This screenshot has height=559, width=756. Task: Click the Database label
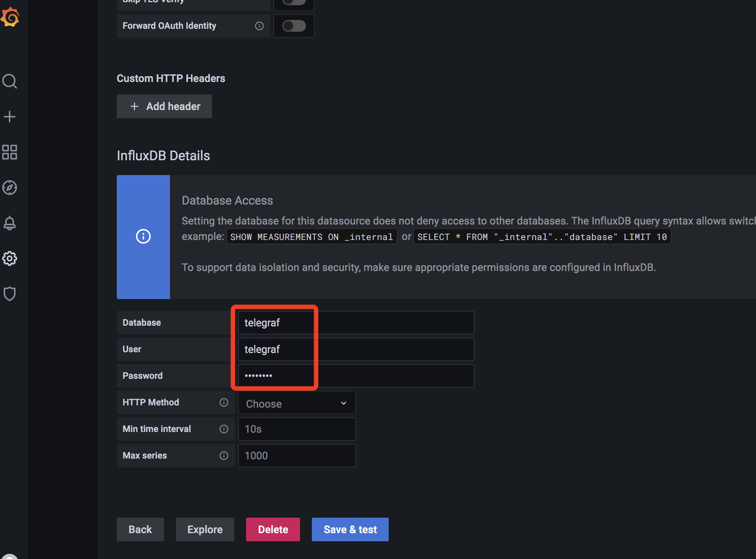[142, 323]
